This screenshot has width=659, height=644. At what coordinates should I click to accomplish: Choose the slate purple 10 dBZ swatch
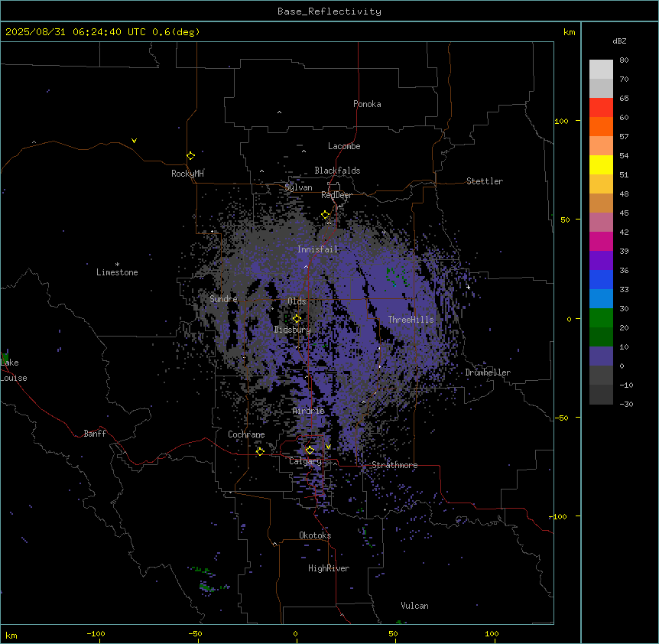pos(601,356)
